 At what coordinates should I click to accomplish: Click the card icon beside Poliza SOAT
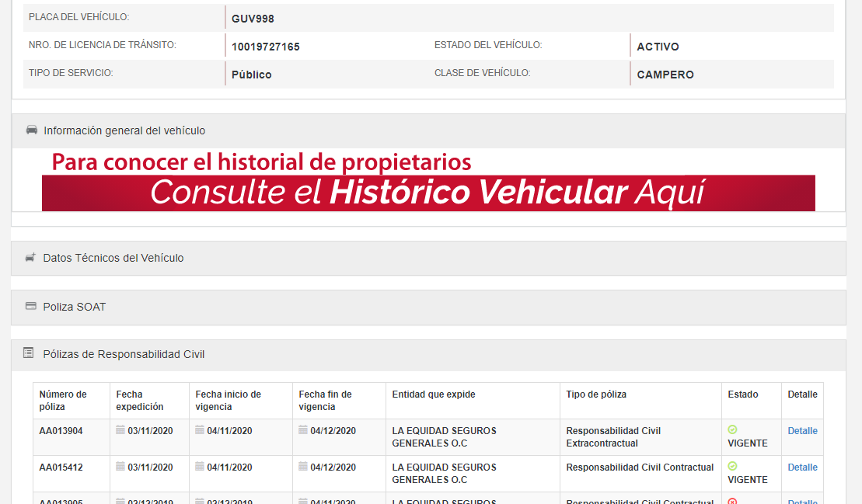tap(31, 307)
